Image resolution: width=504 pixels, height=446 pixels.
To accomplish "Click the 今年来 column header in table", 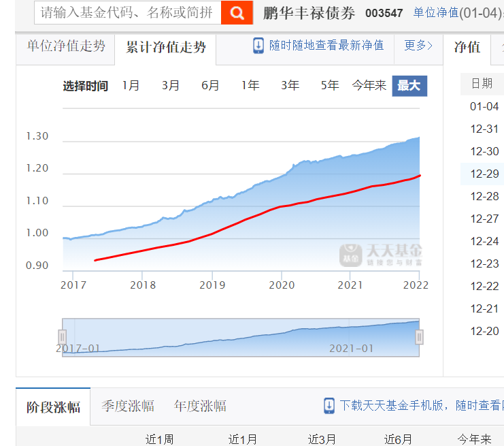I will click(x=475, y=439).
